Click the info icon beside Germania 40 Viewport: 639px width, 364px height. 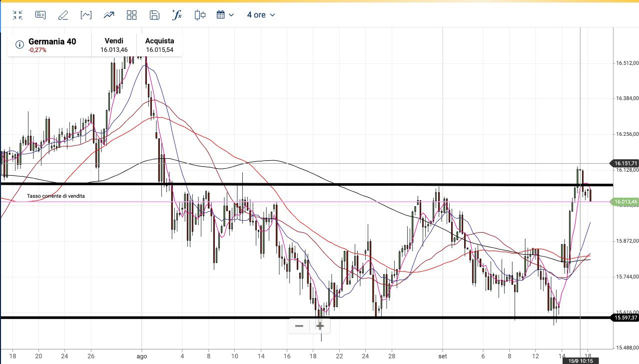(x=19, y=45)
